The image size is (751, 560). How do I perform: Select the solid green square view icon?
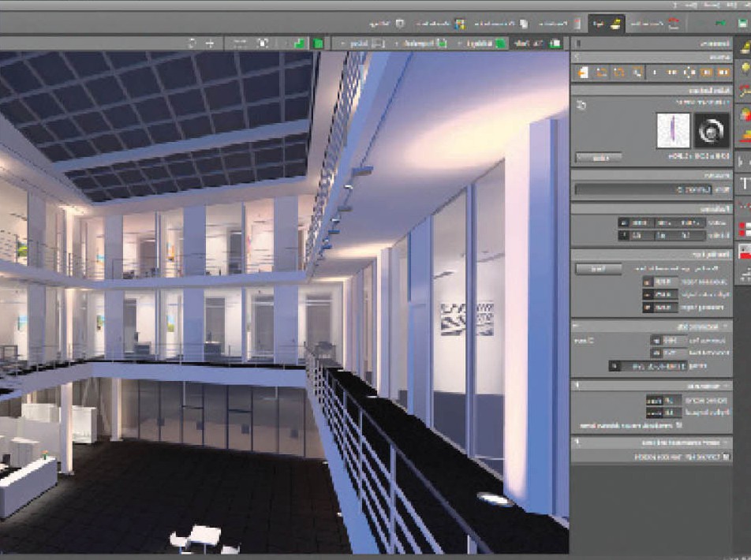(318, 43)
